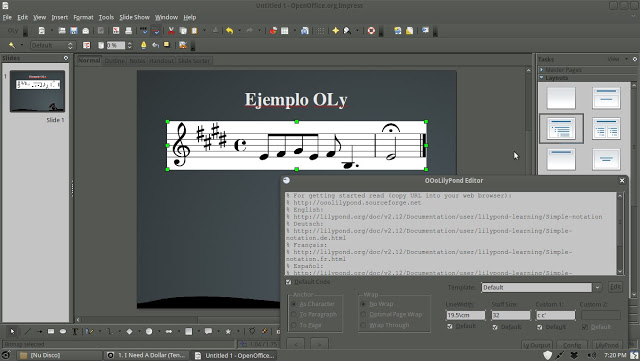Click the Edit template button
The height and width of the screenshot is (361, 640).
(615, 287)
